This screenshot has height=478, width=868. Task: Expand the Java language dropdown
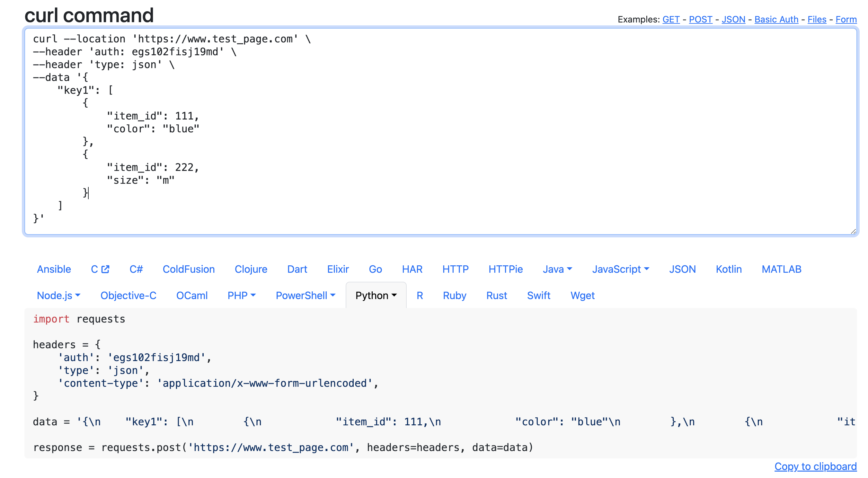[557, 269]
